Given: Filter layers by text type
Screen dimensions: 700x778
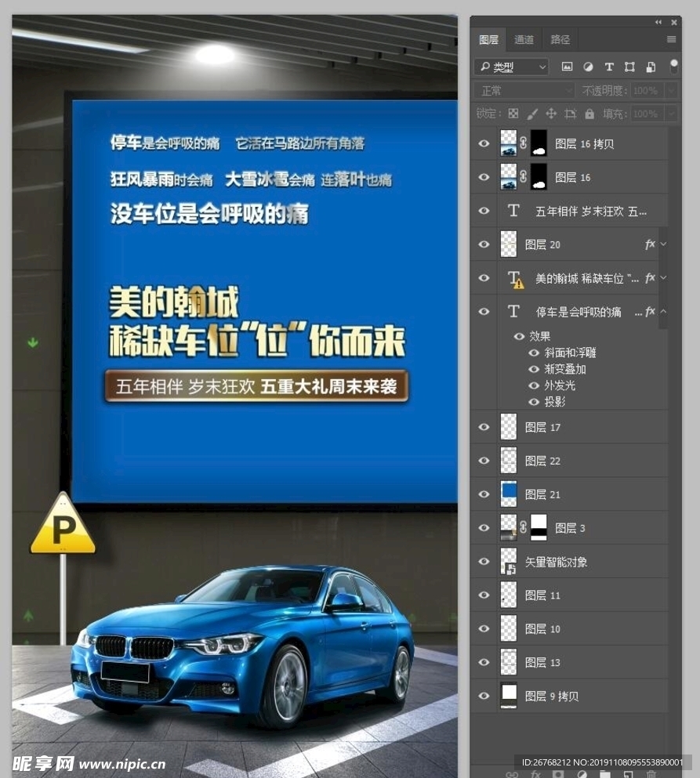Looking at the screenshot, I should [x=608, y=67].
